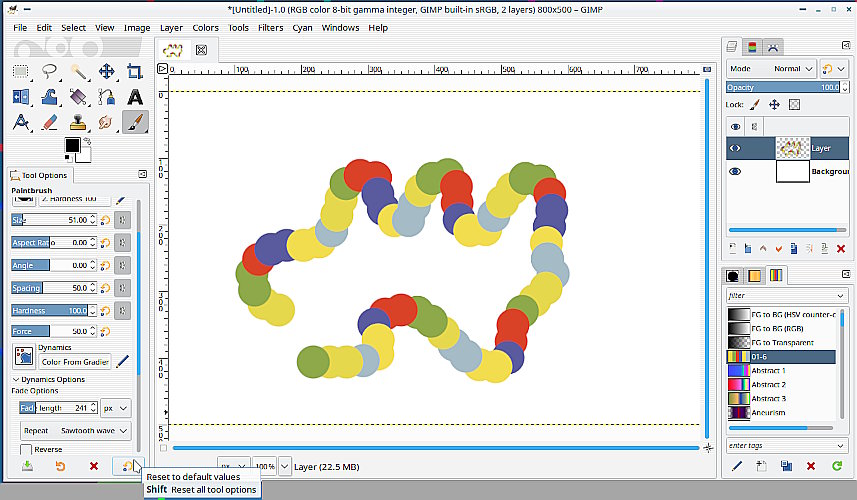Select the Move tool
The width and height of the screenshot is (857, 500).
point(106,71)
